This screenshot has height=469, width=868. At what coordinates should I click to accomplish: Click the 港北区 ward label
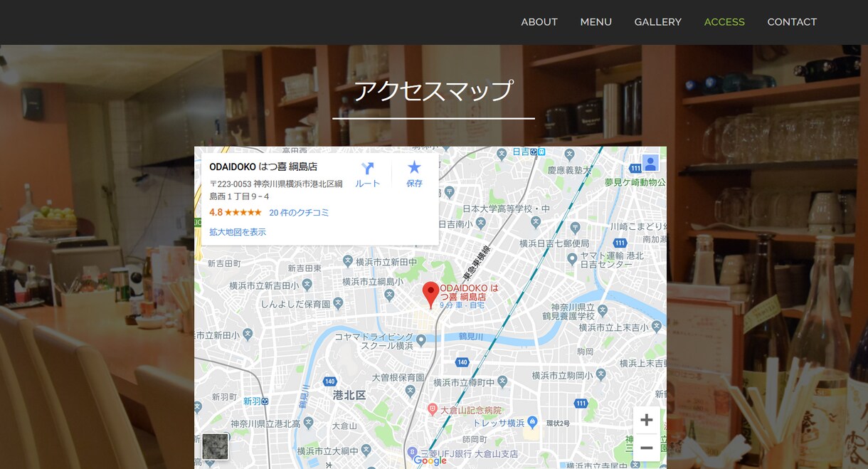(349, 394)
